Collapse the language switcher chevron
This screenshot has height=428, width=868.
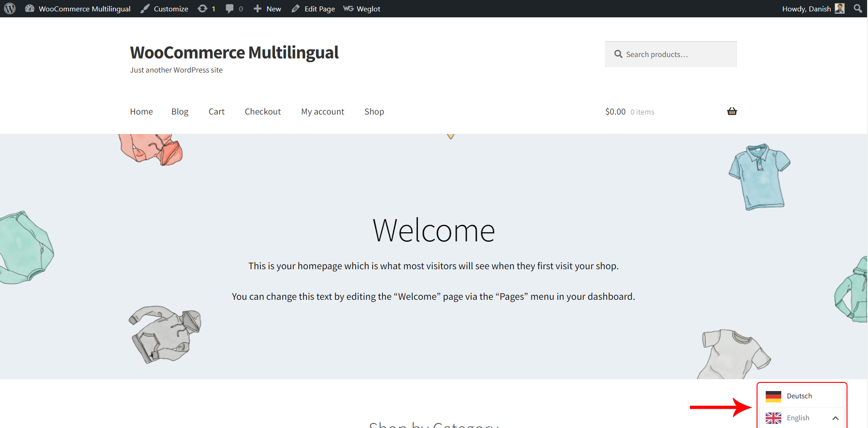point(836,418)
